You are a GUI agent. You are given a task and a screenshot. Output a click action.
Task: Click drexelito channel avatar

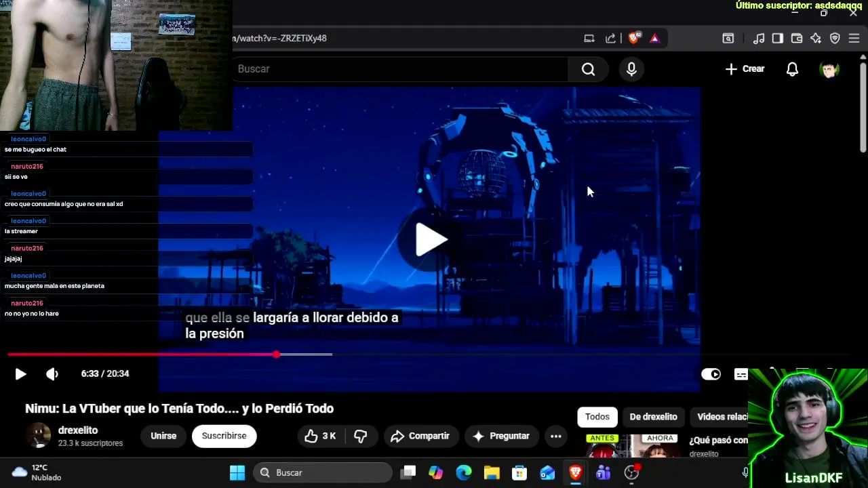point(38,436)
